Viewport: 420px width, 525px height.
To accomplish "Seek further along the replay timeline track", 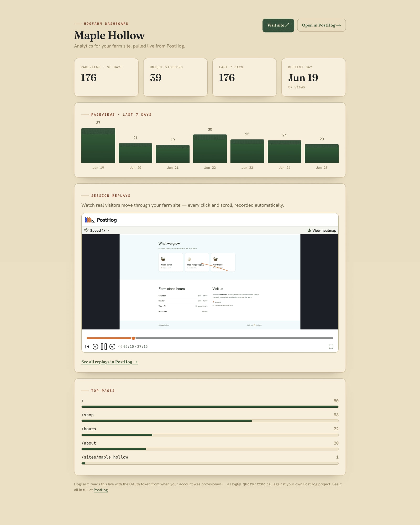I will pos(234,338).
